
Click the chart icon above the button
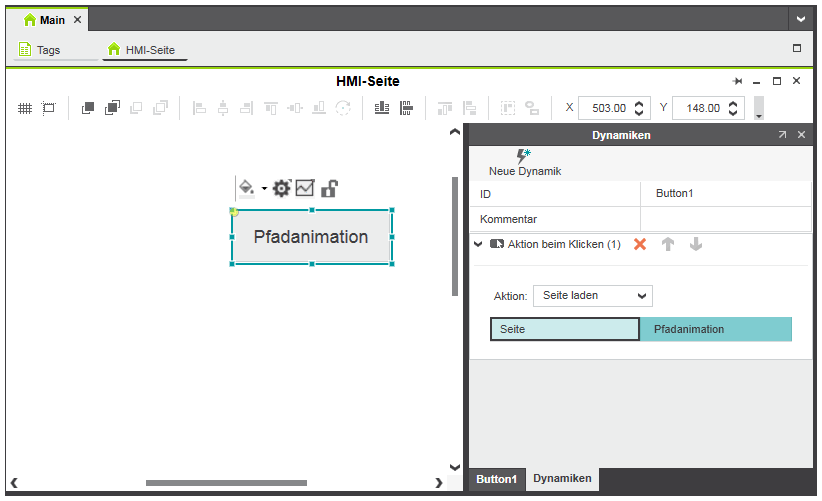click(305, 188)
